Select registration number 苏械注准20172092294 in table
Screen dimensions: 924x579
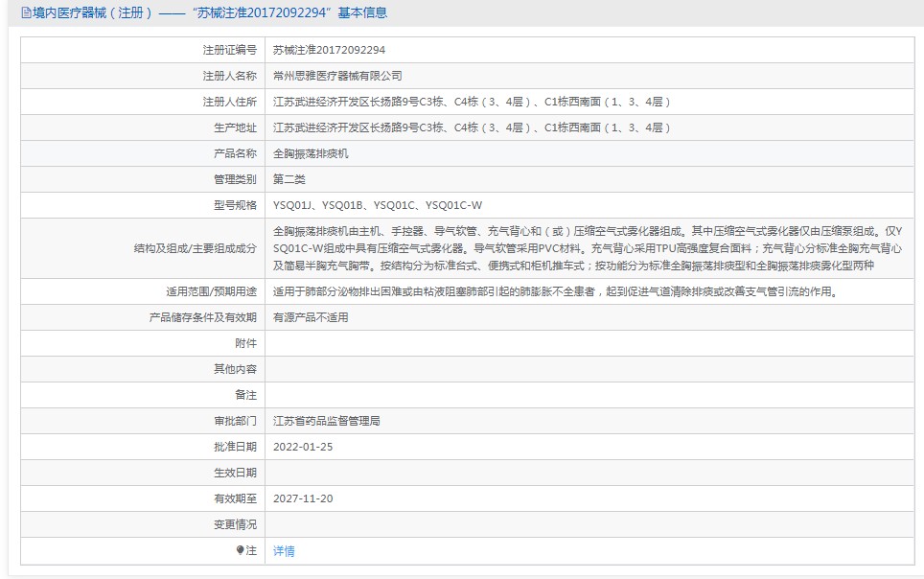point(329,50)
